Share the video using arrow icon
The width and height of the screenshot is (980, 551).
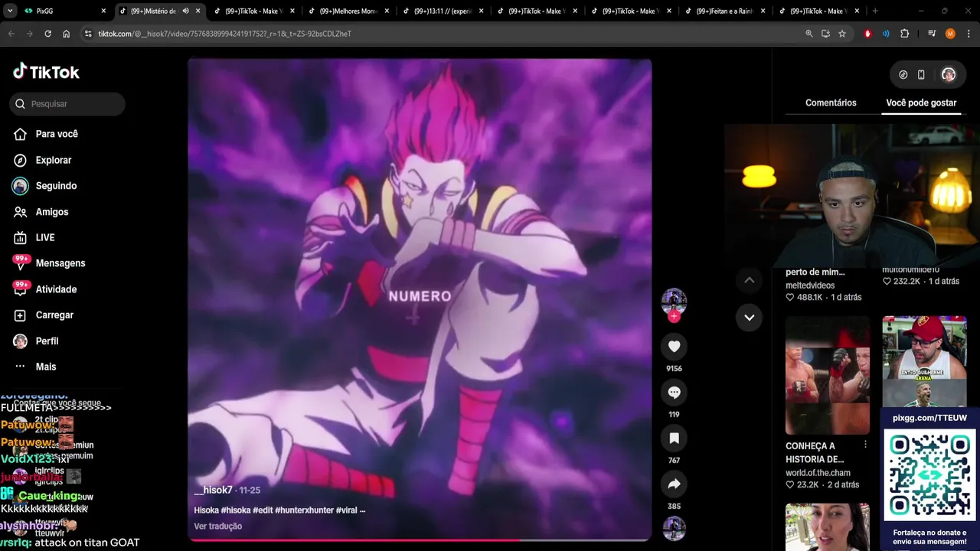point(674,484)
